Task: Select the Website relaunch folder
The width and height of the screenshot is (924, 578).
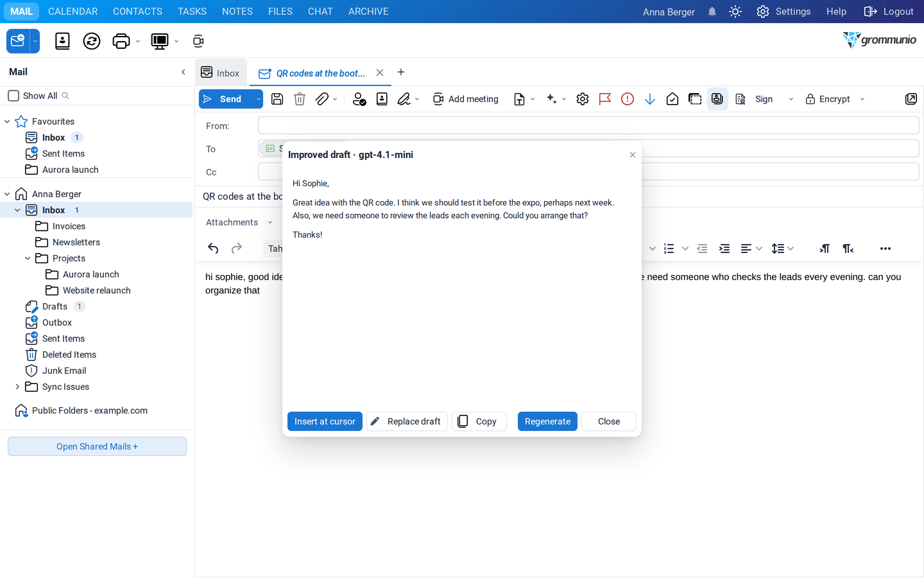Action: 96,290
